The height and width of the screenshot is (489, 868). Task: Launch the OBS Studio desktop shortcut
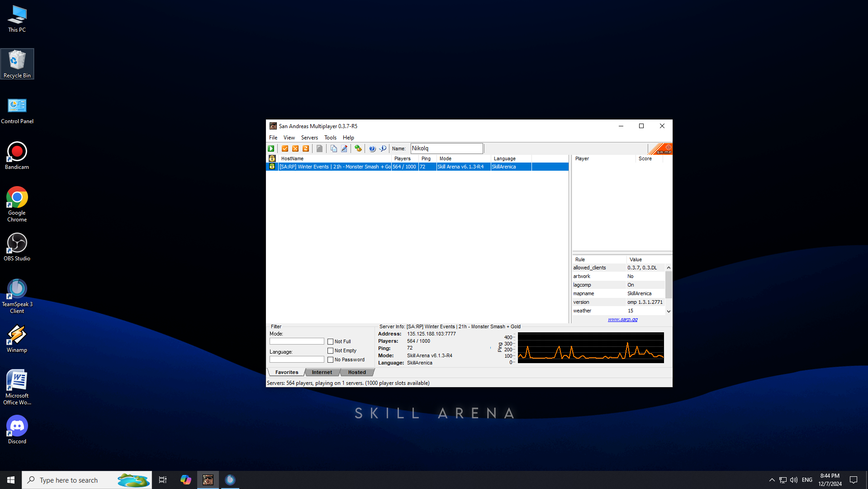point(17,247)
